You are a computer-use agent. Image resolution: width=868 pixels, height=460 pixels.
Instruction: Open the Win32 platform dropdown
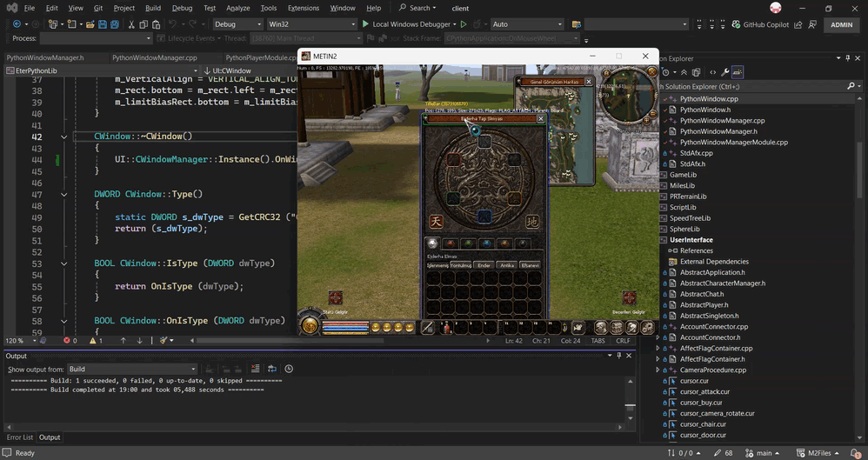coord(311,24)
